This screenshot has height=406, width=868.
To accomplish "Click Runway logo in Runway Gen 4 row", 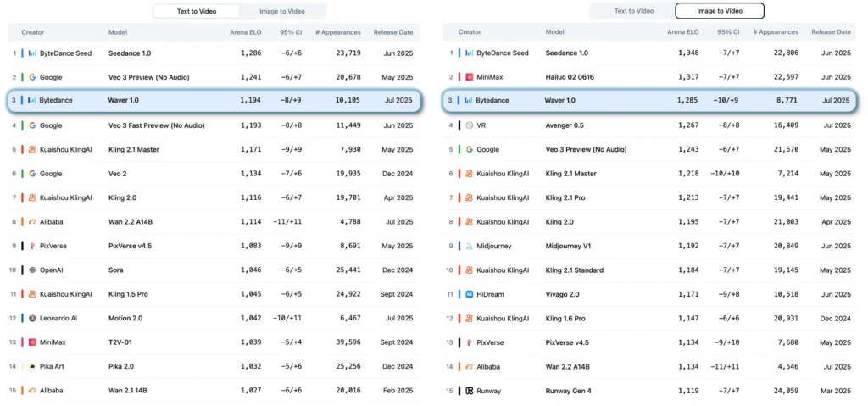I will tap(469, 392).
